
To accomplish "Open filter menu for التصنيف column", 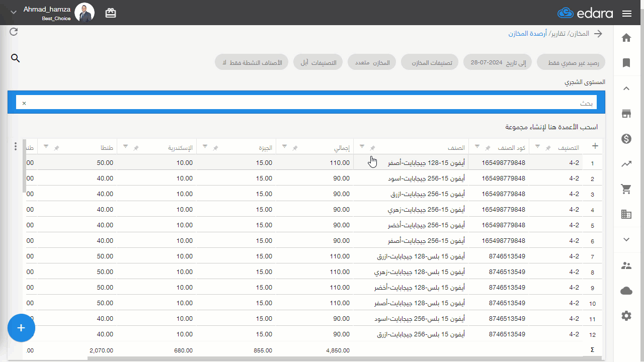I will pyautogui.click(x=537, y=146).
